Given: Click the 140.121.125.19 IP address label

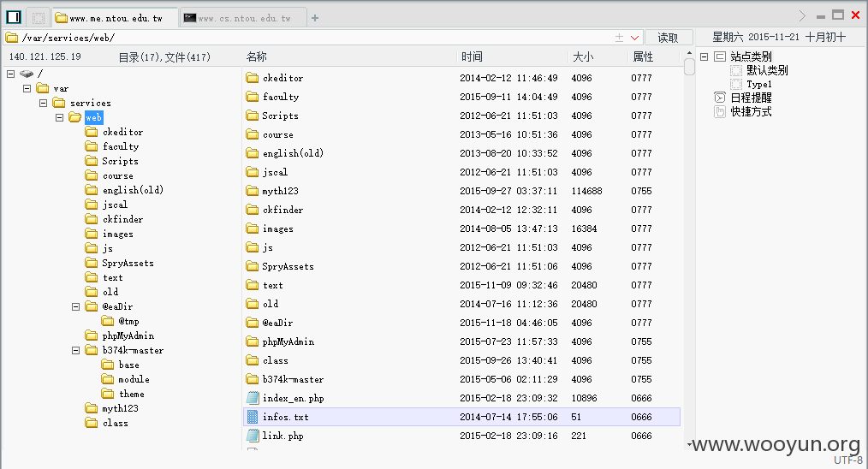Looking at the screenshot, I should coord(45,57).
